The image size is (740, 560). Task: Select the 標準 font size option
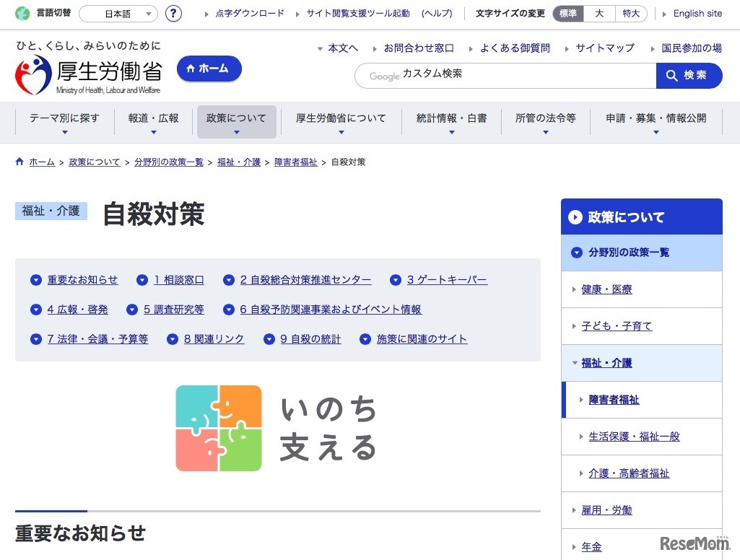[x=568, y=13]
